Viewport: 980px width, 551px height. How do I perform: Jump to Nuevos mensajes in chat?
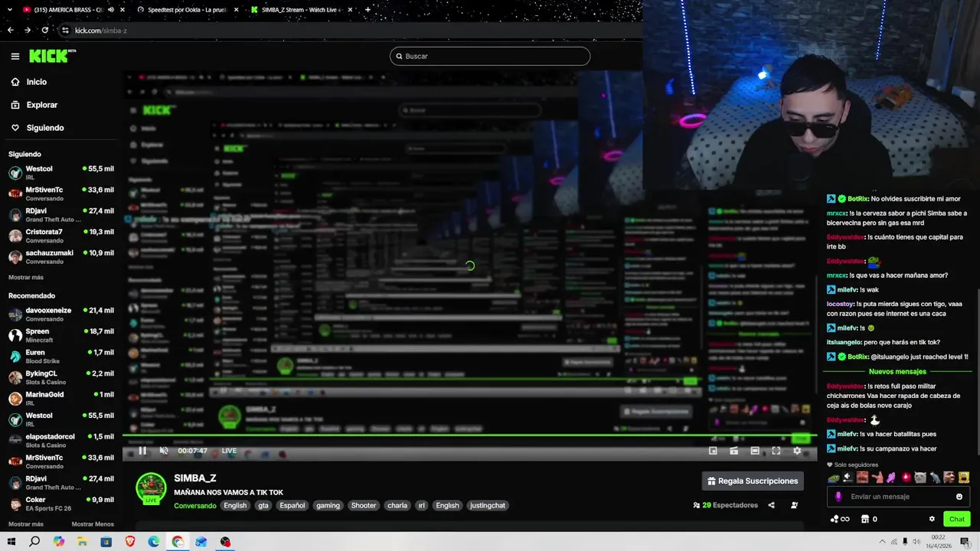pyautogui.click(x=897, y=371)
